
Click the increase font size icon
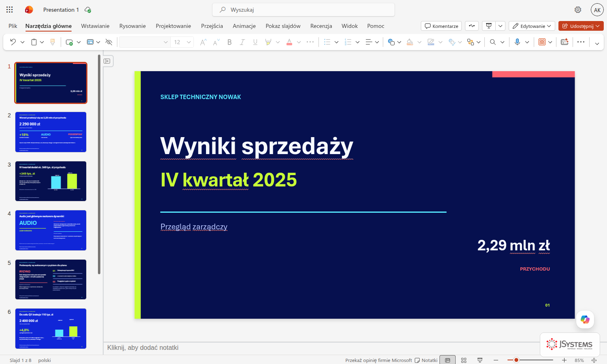(204, 42)
